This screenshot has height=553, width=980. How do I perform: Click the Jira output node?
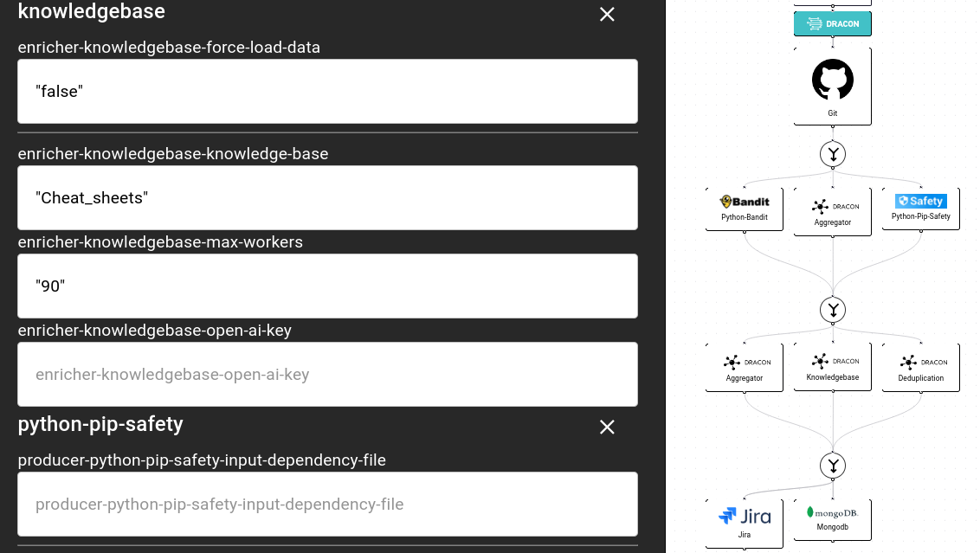point(744,519)
